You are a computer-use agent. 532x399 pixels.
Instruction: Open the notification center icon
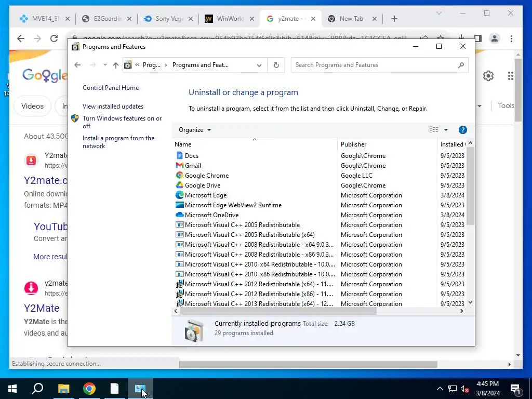coord(515,389)
